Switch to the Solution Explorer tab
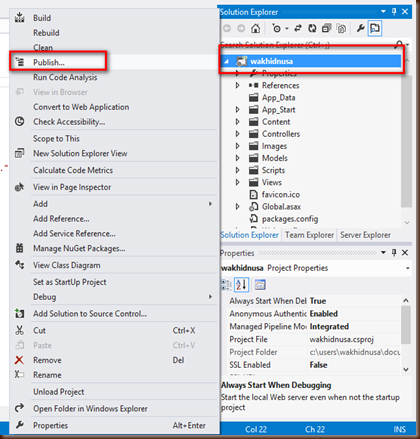The width and height of the screenshot is (420, 439). (249, 235)
